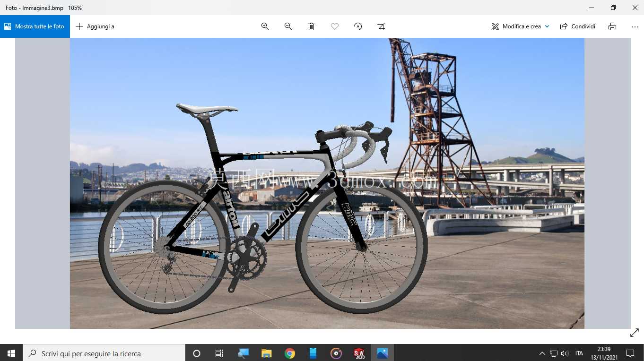The height and width of the screenshot is (361, 644).
Task: Open the circular disc app on taskbar
Action: coord(336,353)
